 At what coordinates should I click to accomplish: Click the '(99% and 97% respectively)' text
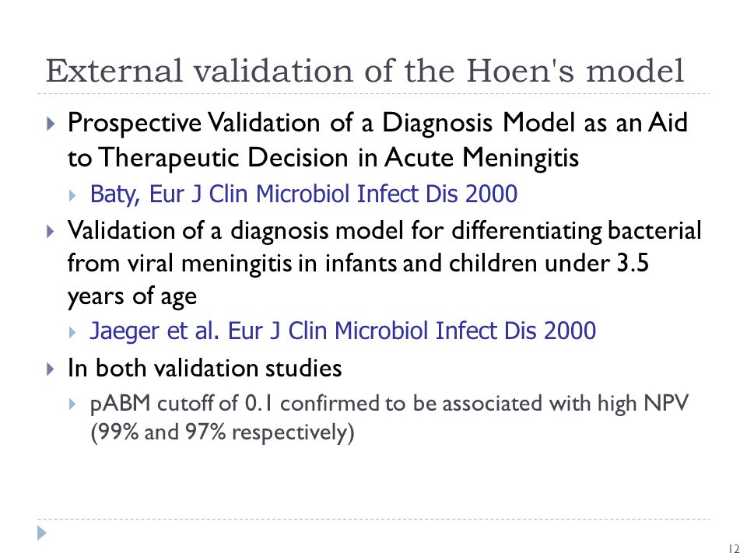[223, 432]
